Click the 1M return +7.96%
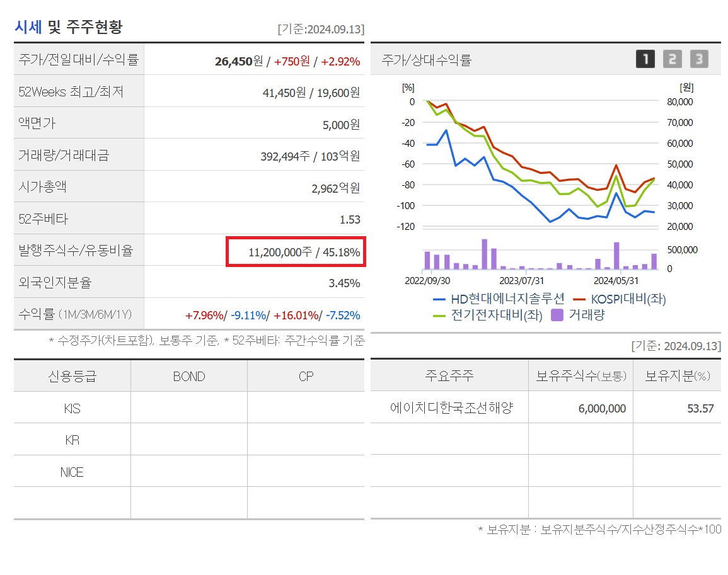Image resolution: width=728 pixels, height=575 pixels. 204,316
